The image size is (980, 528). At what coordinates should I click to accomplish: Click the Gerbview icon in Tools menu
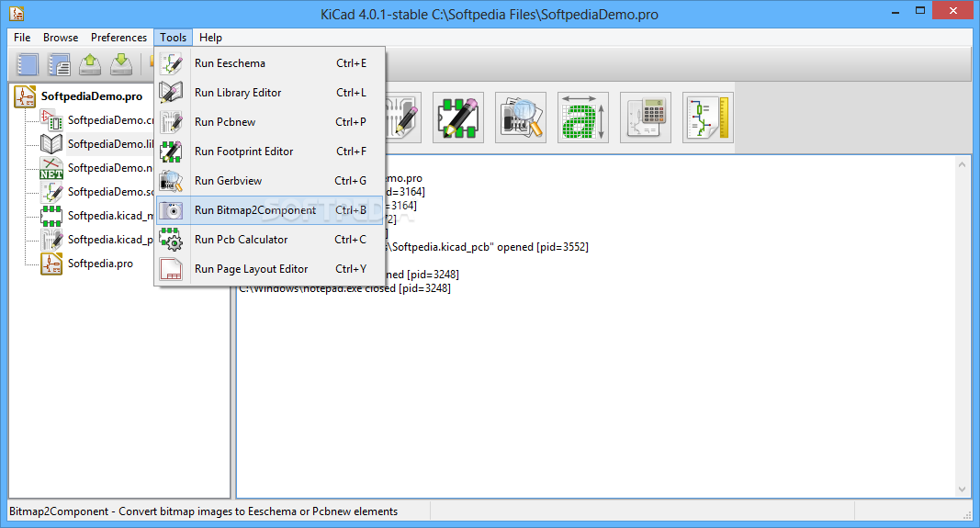click(x=171, y=181)
